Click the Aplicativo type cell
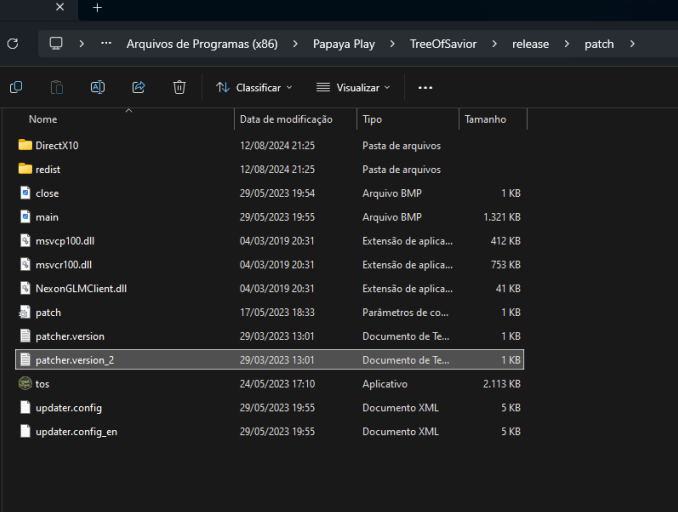This screenshot has width=678, height=512. [x=385, y=384]
